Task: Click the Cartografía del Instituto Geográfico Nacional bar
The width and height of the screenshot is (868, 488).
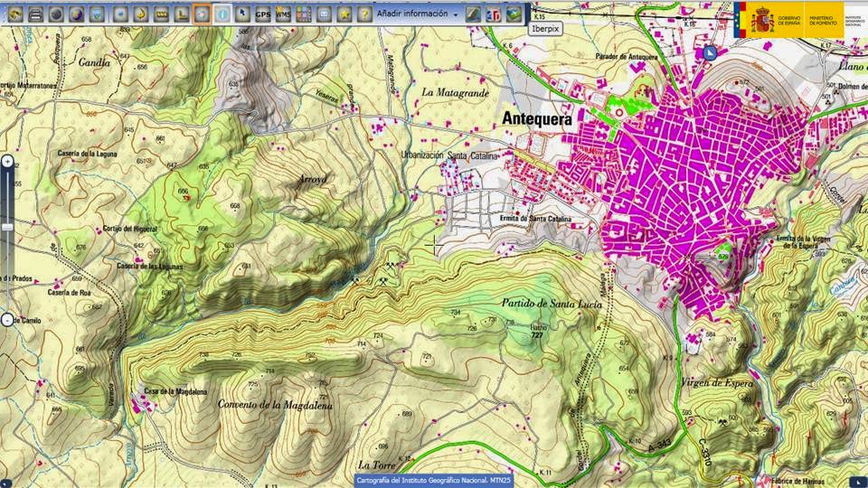Action: pos(433,480)
